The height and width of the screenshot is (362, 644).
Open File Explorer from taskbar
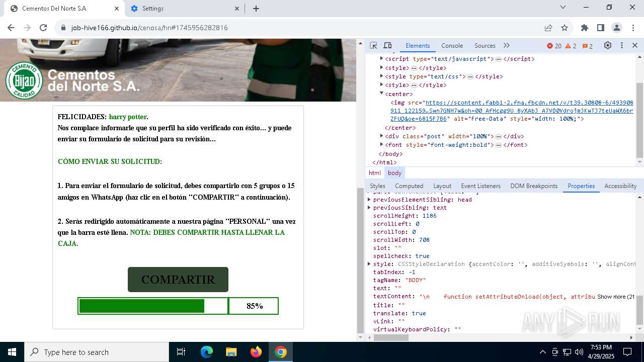(x=231, y=352)
